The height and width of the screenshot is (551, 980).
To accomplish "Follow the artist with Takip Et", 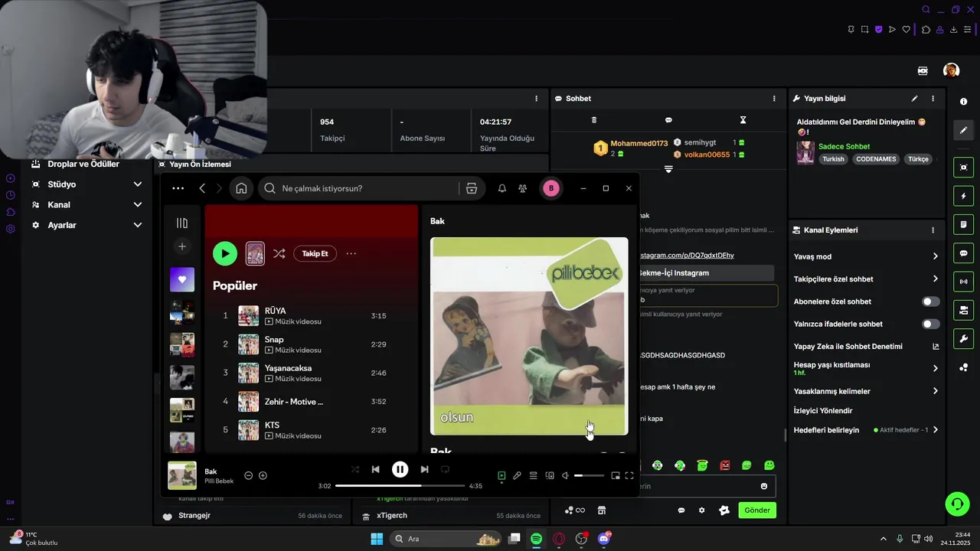I will (x=315, y=253).
